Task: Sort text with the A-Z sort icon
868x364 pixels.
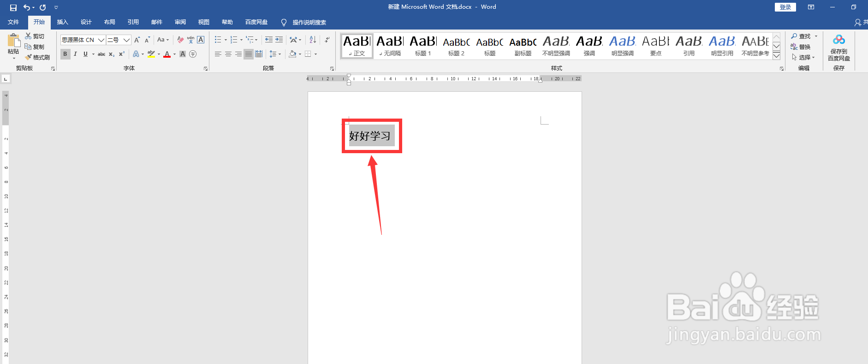Action: tap(313, 40)
